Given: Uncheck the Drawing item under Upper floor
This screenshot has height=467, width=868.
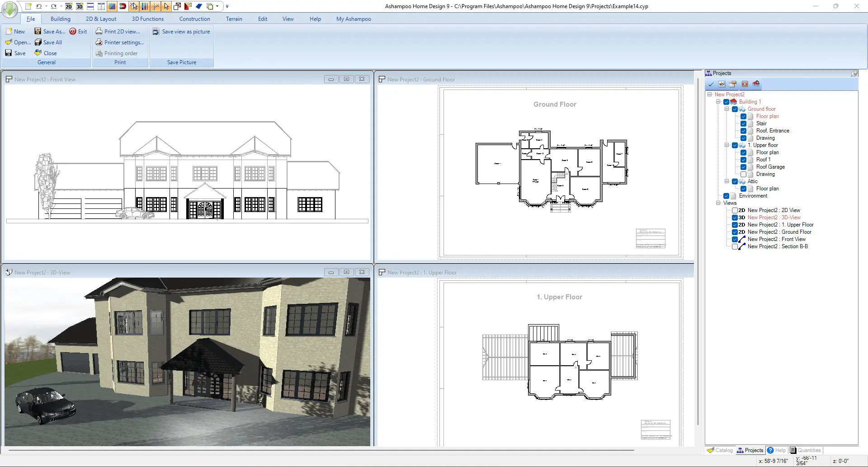Looking at the screenshot, I should [744, 174].
